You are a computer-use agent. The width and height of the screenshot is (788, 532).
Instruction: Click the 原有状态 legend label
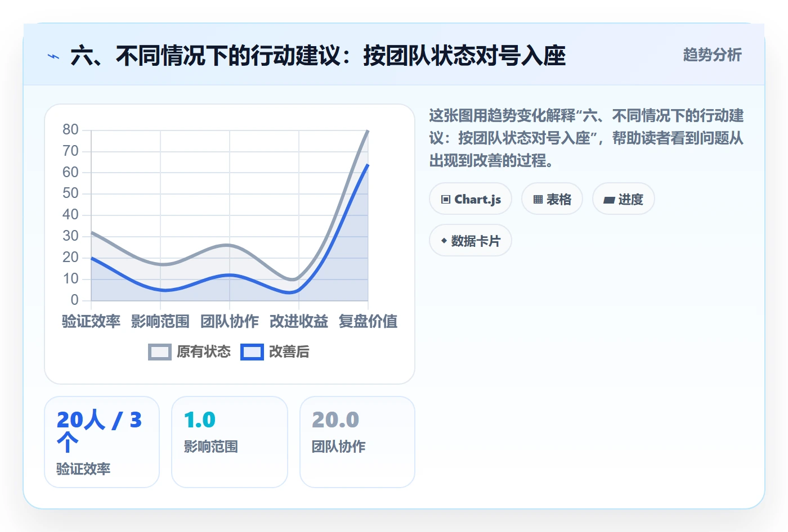(x=204, y=352)
